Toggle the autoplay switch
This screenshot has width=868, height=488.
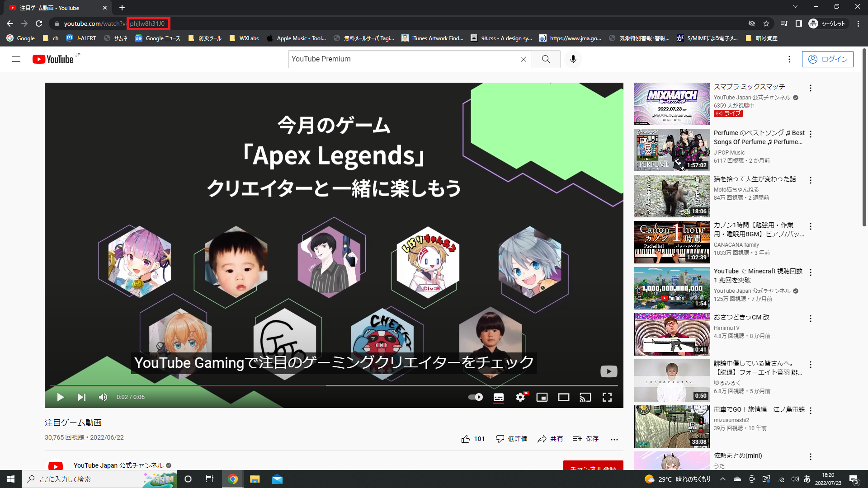tap(475, 397)
